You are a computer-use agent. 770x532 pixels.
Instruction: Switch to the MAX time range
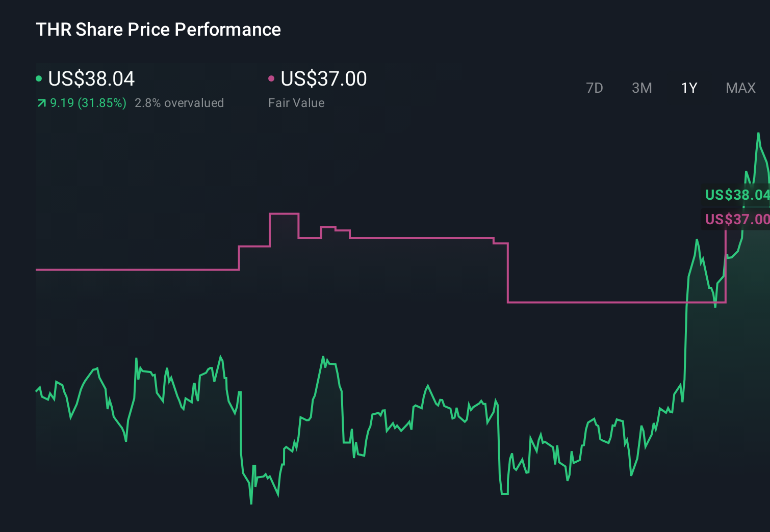pyautogui.click(x=740, y=88)
